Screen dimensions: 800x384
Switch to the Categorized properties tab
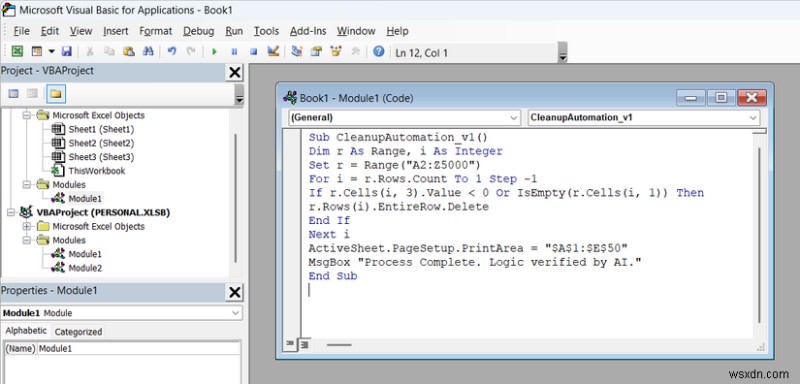pyautogui.click(x=78, y=332)
